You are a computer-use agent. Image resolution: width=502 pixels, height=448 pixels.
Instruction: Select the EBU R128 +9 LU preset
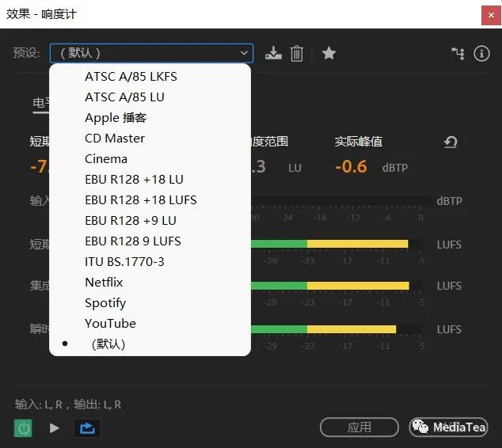(x=150, y=221)
